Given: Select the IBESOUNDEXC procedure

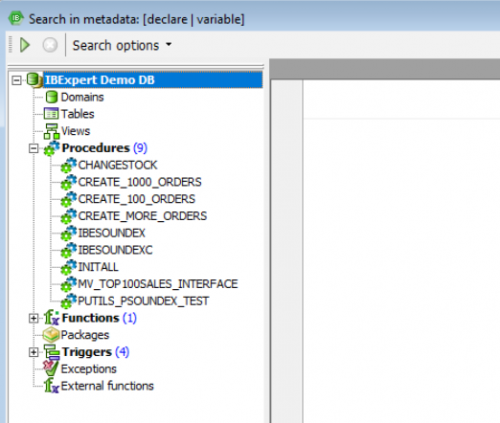Looking at the screenshot, I should click(x=115, y=250).
